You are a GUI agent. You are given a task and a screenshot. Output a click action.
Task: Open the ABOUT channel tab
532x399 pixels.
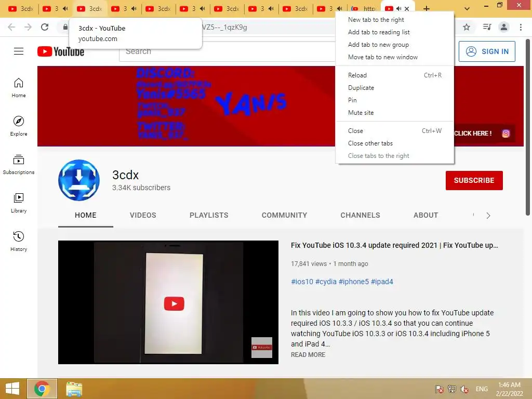tap(426, 215)
